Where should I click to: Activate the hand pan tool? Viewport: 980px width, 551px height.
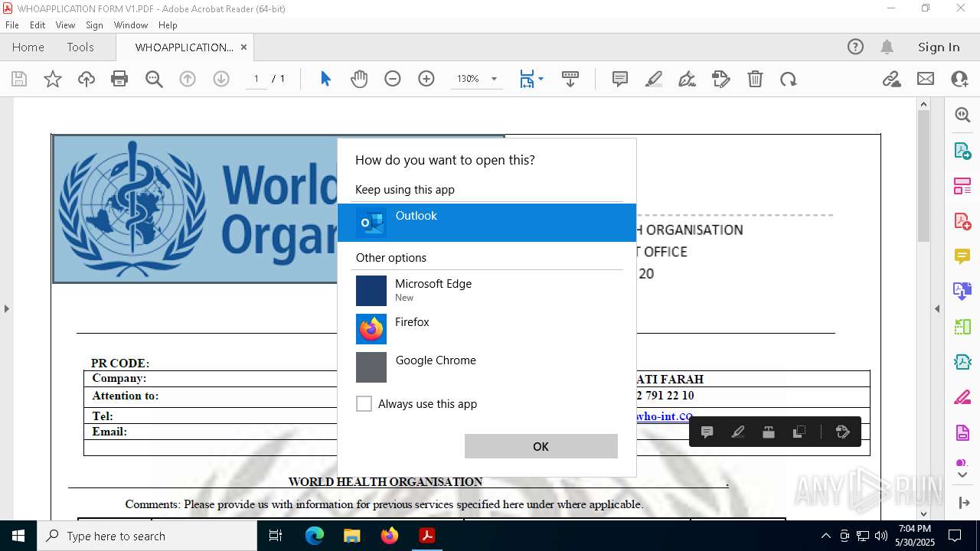(359, 79)
